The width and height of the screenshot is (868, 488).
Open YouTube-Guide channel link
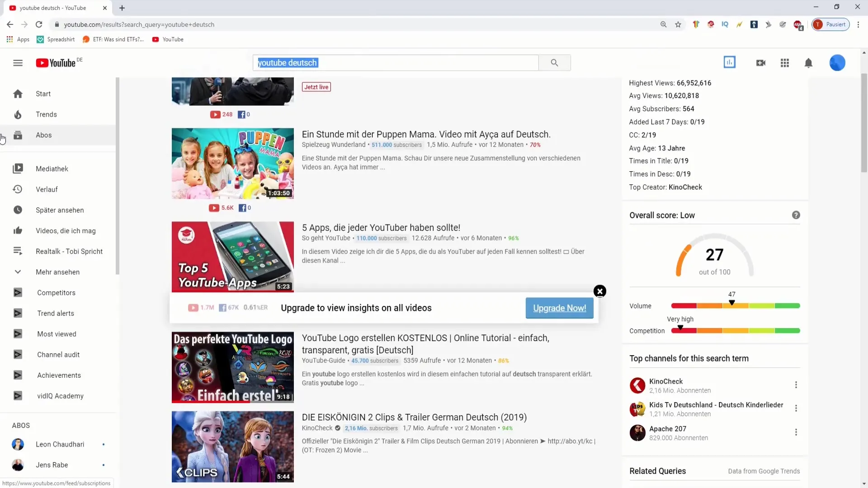(x=323, y=361)
